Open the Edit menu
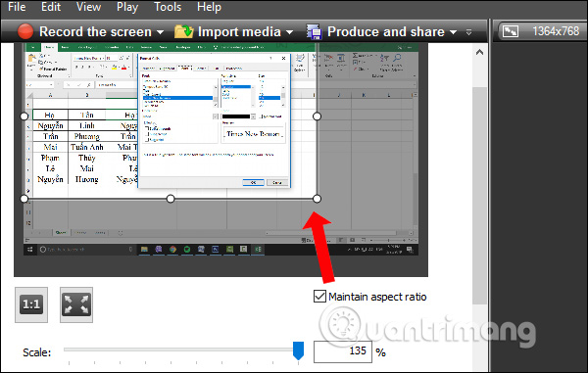Image resolution: width=588 pixels, height=373 pixels. click(51, 7)
